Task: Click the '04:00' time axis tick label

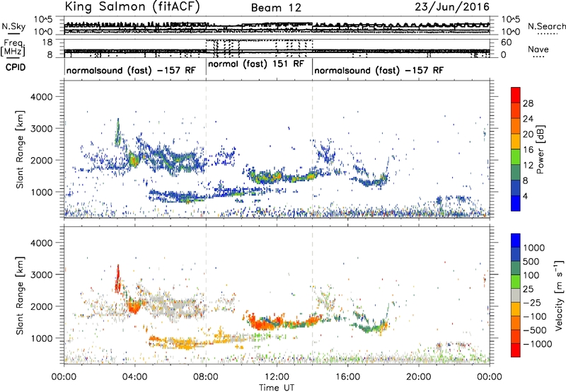Action: [x=135, y=377]
